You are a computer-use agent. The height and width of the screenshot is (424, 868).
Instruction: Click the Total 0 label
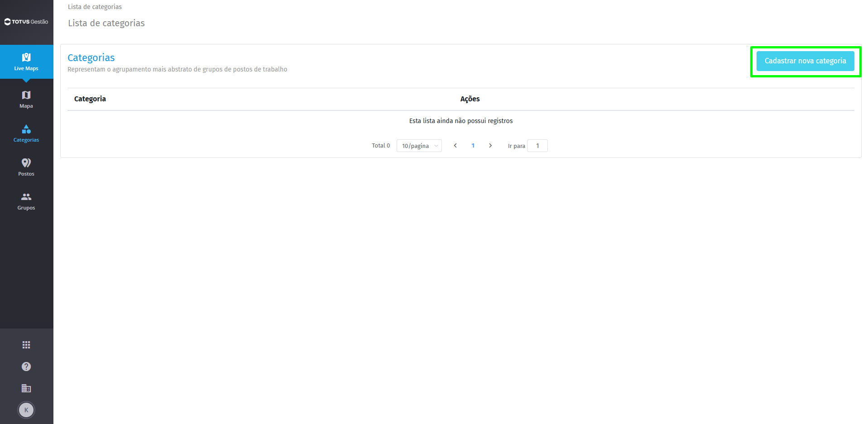tap(381, 146)
